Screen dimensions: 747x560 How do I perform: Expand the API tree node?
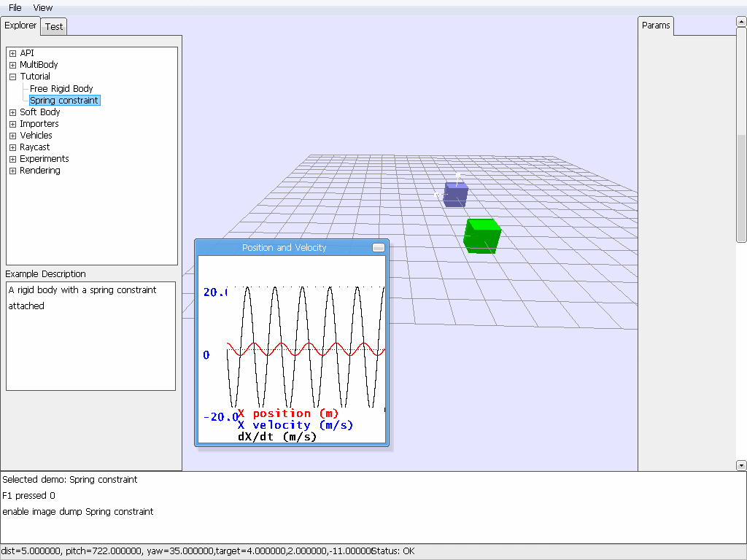pyautogui.click(x=12, y=52)
